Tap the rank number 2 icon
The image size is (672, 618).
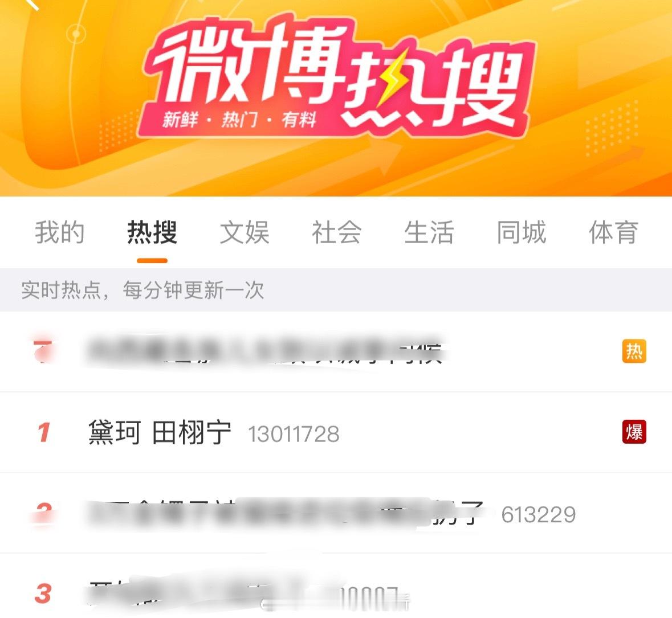pos(44,513)
